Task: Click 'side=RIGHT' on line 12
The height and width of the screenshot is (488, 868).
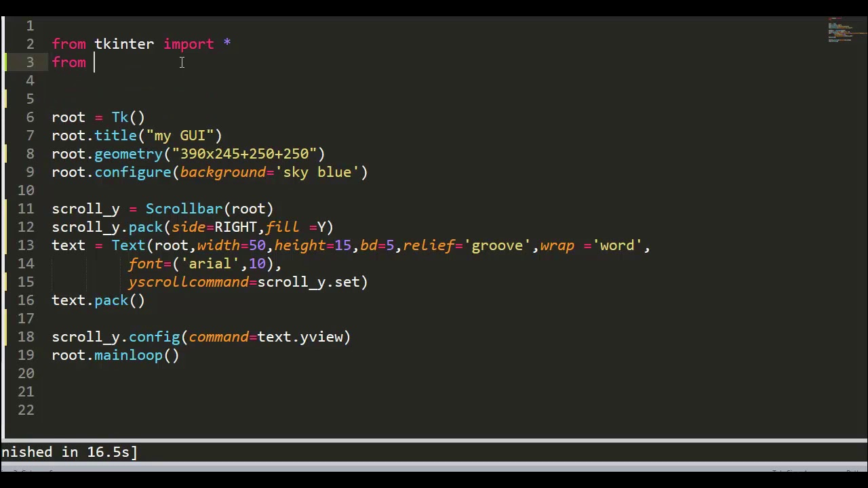Action: pyautogui.click(x=214, y=227)
